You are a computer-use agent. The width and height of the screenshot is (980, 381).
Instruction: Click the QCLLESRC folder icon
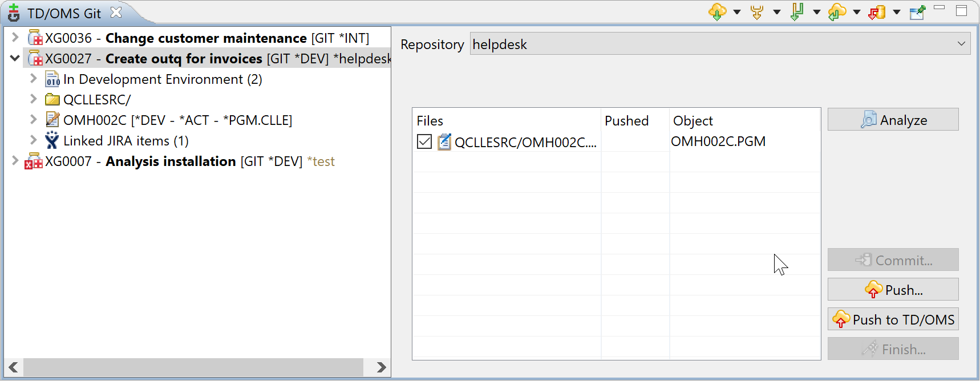pyautogui.click(x=52, y=100)
